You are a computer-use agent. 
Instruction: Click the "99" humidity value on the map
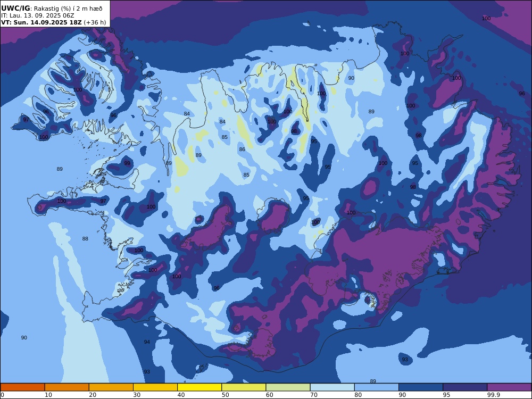click(x=127, y=163)
